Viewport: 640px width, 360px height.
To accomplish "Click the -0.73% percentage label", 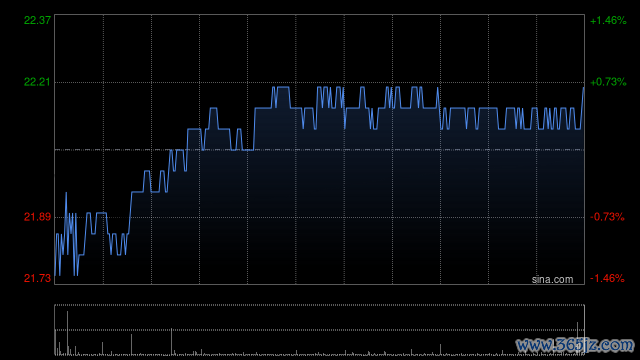I will 607,217.
